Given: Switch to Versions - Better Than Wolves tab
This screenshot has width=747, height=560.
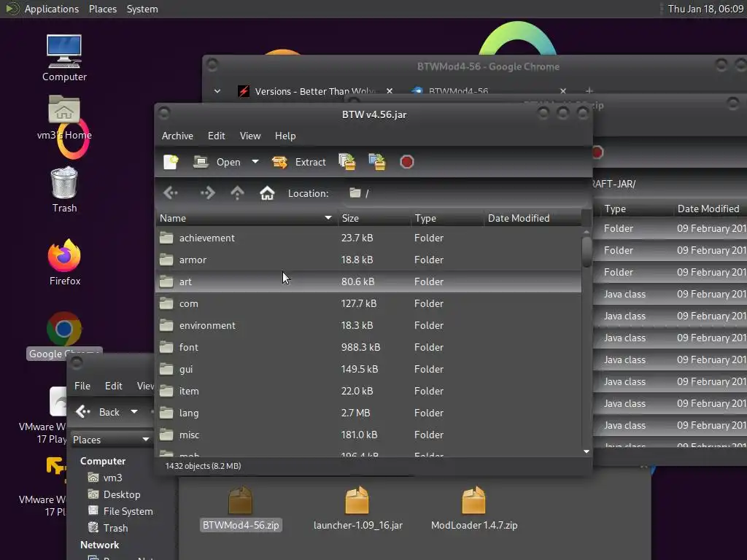Looking at the screenshot, I should (x=315, y=91).
